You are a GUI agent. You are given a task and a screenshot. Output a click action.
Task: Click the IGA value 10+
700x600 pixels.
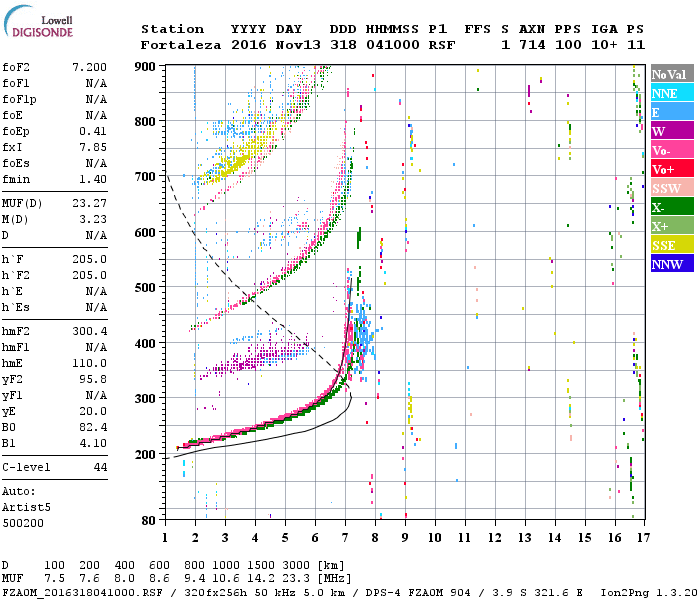click(604, 45)
